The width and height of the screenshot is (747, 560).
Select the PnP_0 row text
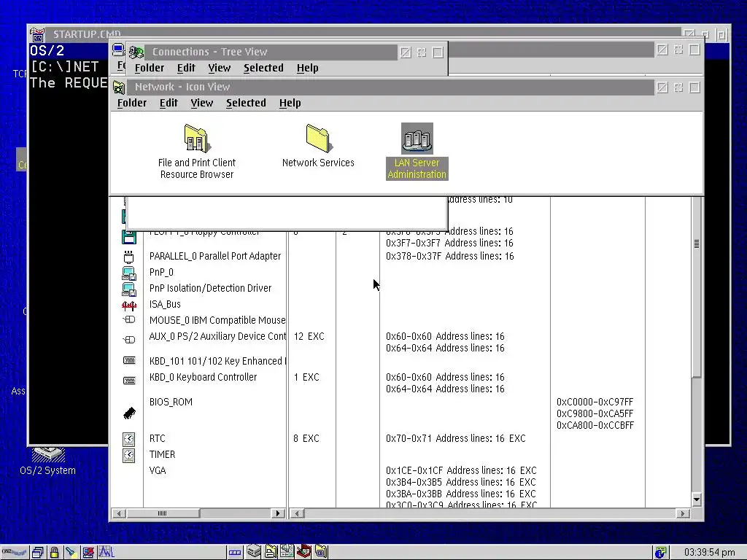161,273
